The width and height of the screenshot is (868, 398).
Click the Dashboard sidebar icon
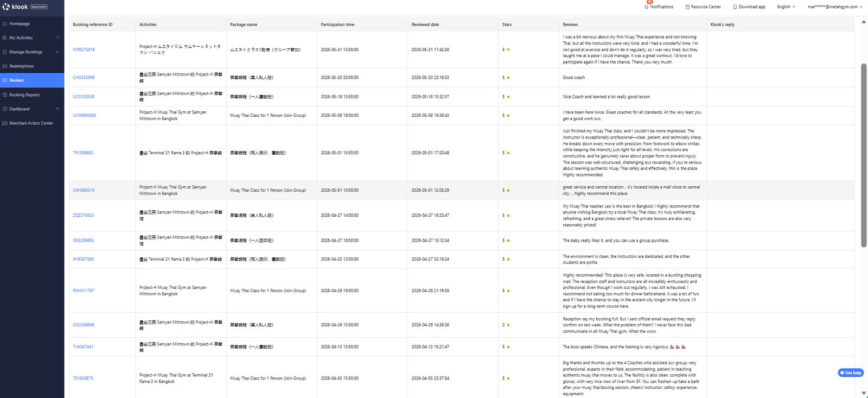[x=5, y=109]
